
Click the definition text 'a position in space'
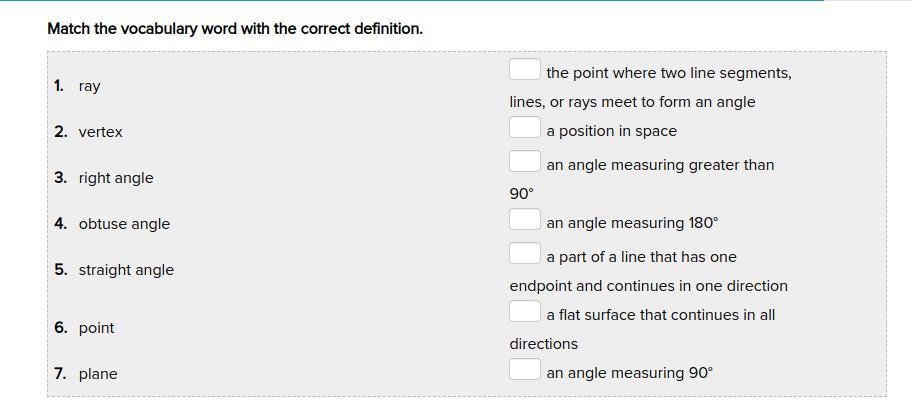point(611,131)
